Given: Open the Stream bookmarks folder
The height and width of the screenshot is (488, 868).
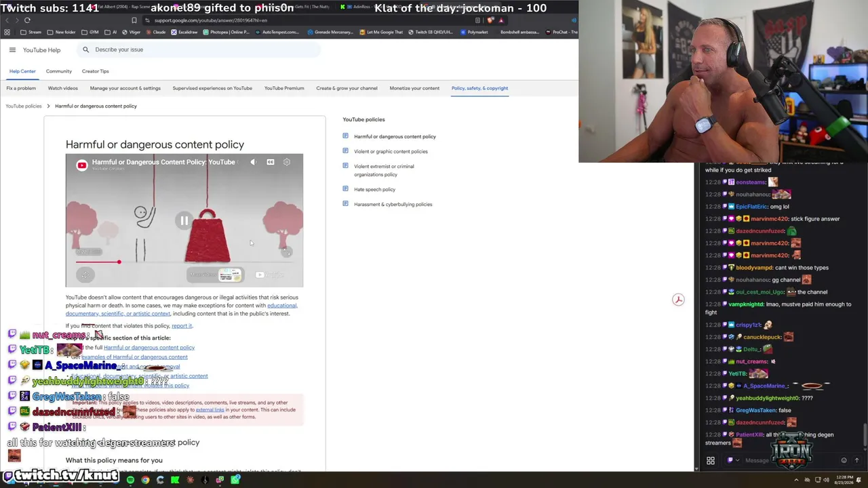Looking at the screenshot, I should tap(31, 32).
